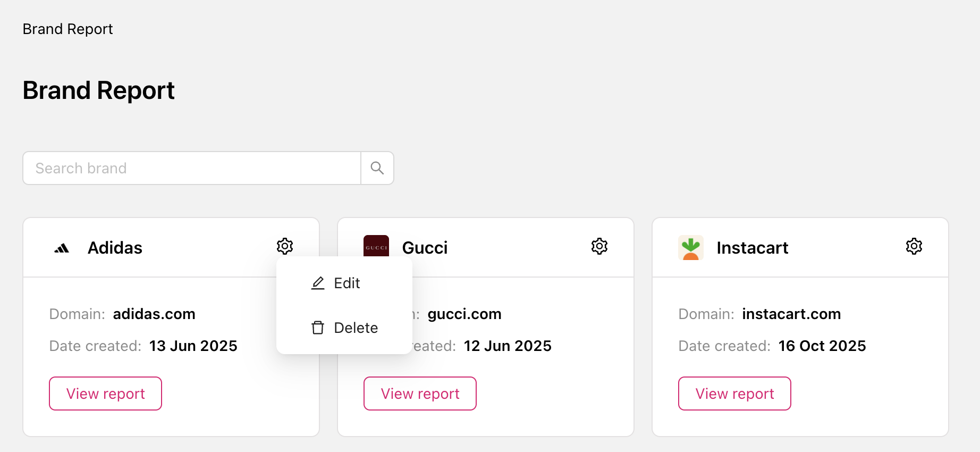The height and width of the screenshot is (452, 980).
Task: View report for Gucci
Action: pos(420,394)
